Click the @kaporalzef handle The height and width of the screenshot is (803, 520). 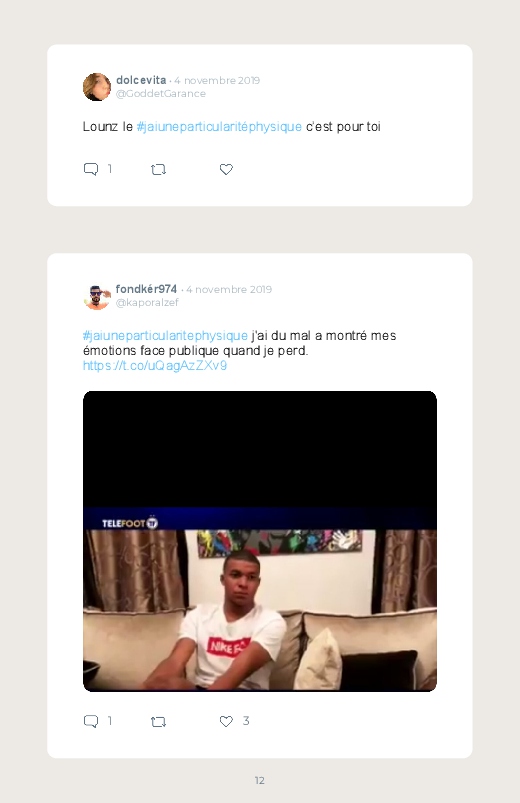point(147,303)
